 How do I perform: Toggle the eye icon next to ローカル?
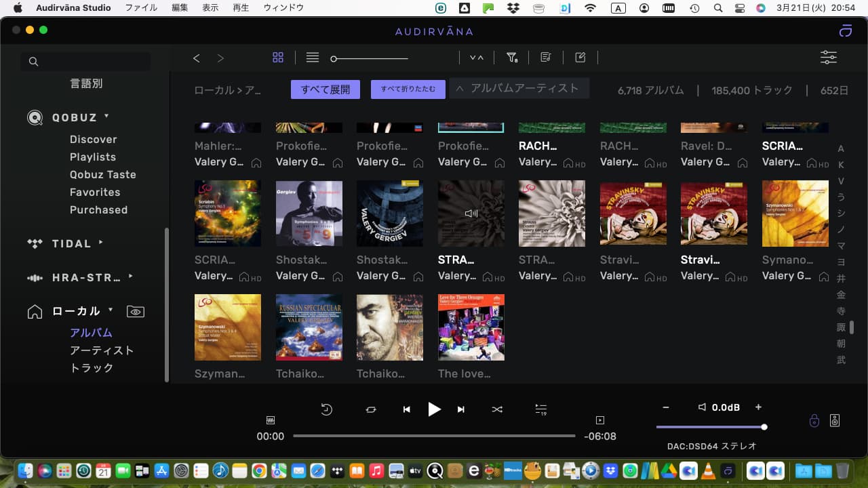(x=136, y=312)
